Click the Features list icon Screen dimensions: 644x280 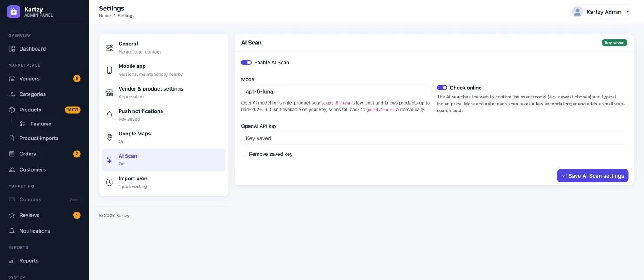point(23,124)
